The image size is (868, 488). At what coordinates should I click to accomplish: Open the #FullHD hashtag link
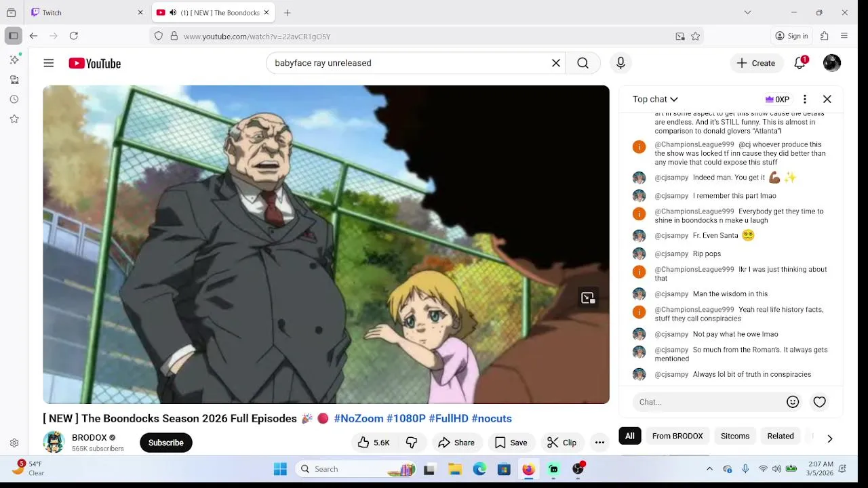tap(448, 419)
